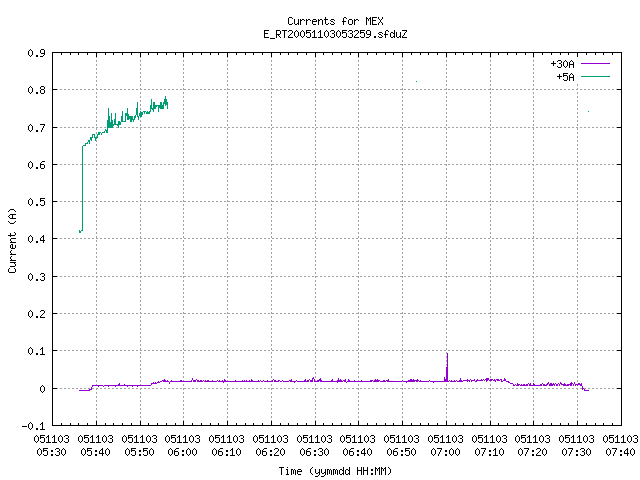Viewport: 640px width, 480px height.
Task: Click the 'Current (A)' y-axis label
Action: [12, 240]
